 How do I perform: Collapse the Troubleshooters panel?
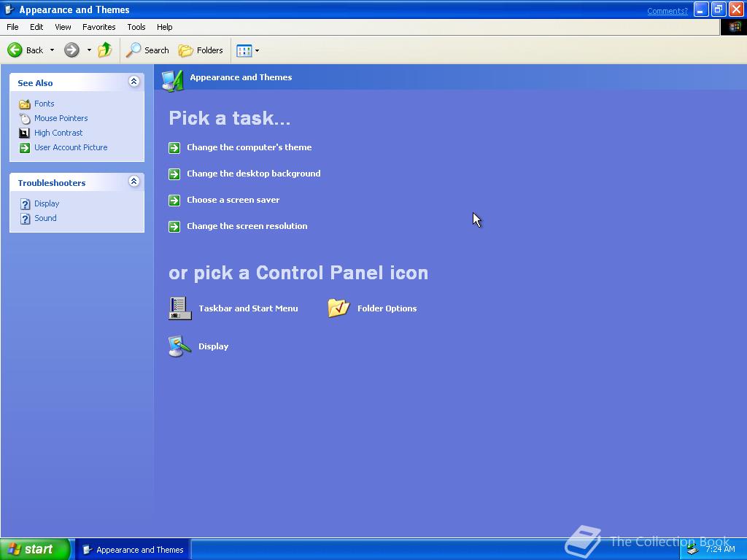134,181
